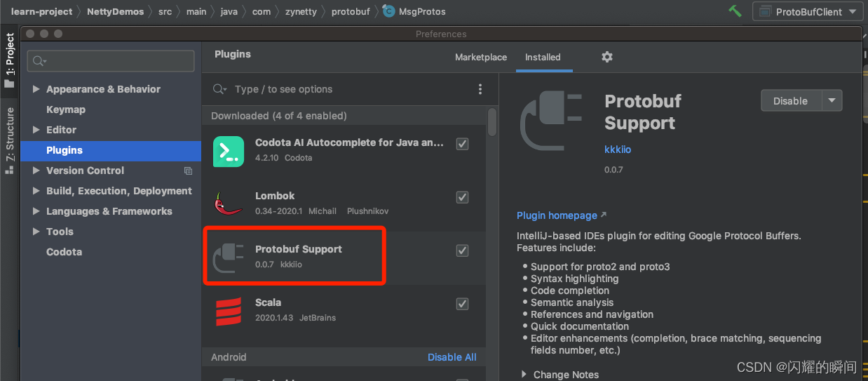Switch to the Installed tab
Screen dimensions: 868x381
(x=543, y=58)
